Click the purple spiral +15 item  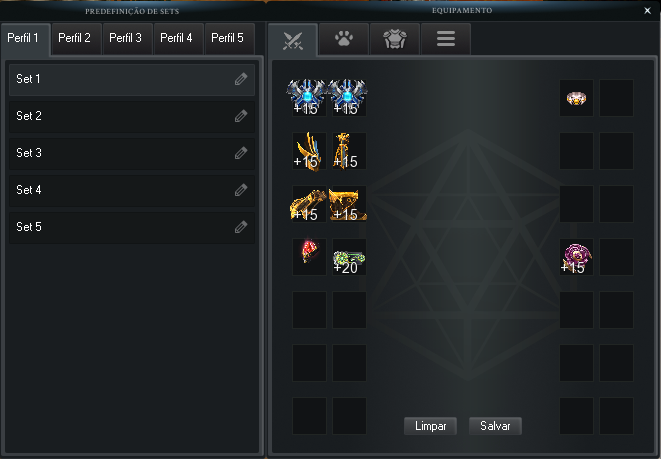[x=576, y=257]
